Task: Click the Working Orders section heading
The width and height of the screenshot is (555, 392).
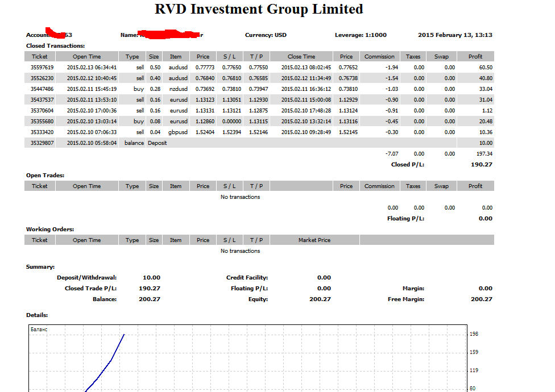Action: tap(50, 229)
